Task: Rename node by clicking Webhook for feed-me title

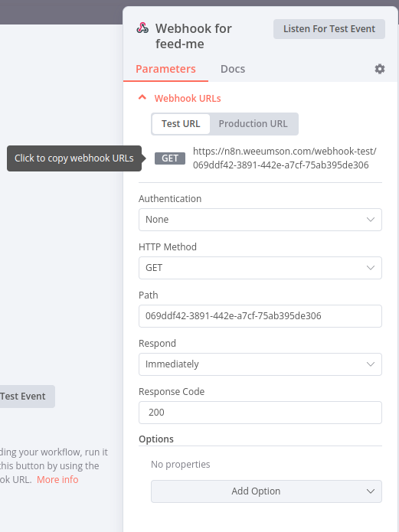Action: click(194, 36)
